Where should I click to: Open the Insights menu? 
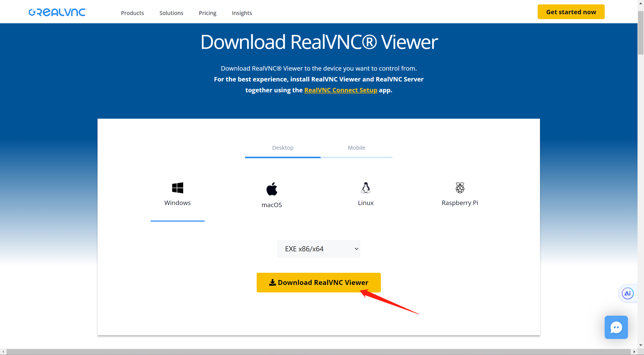tap(242, 13)
